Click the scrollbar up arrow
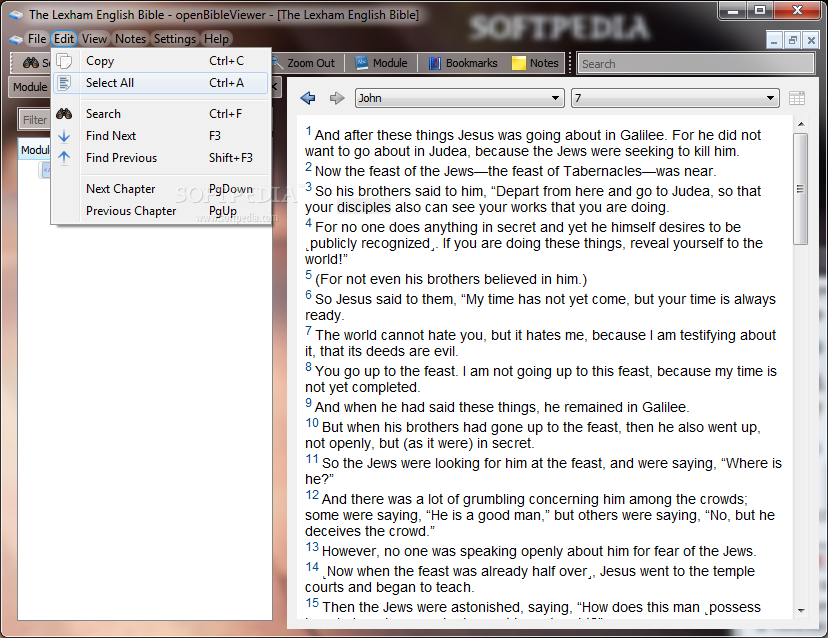Image resolution: width=828 pixels, height=638 pixels. 801,124
